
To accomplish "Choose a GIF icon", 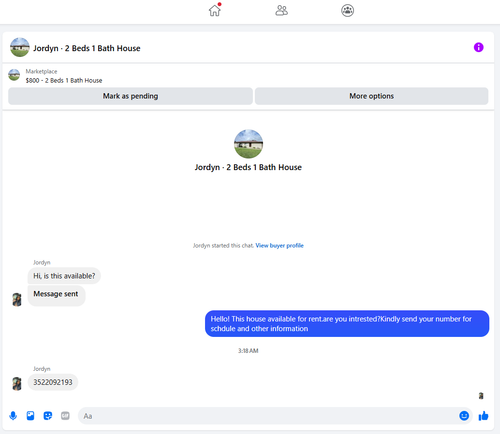I will (x=65, y=416).
